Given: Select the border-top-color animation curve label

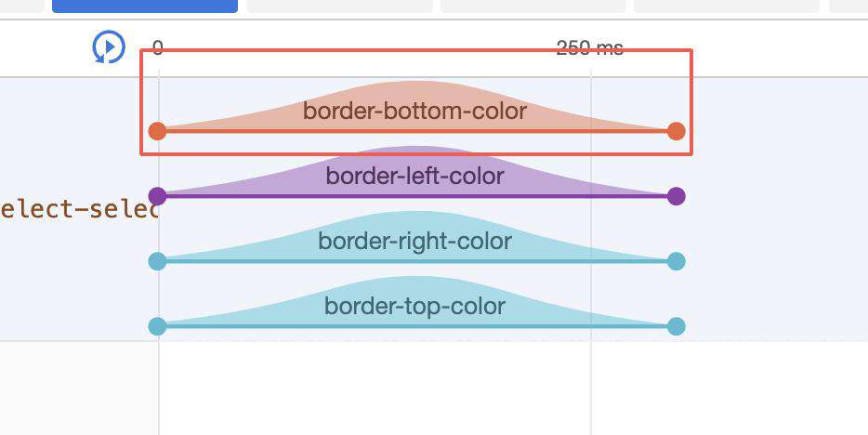Looking at the screenshot, I should point(414,306).
